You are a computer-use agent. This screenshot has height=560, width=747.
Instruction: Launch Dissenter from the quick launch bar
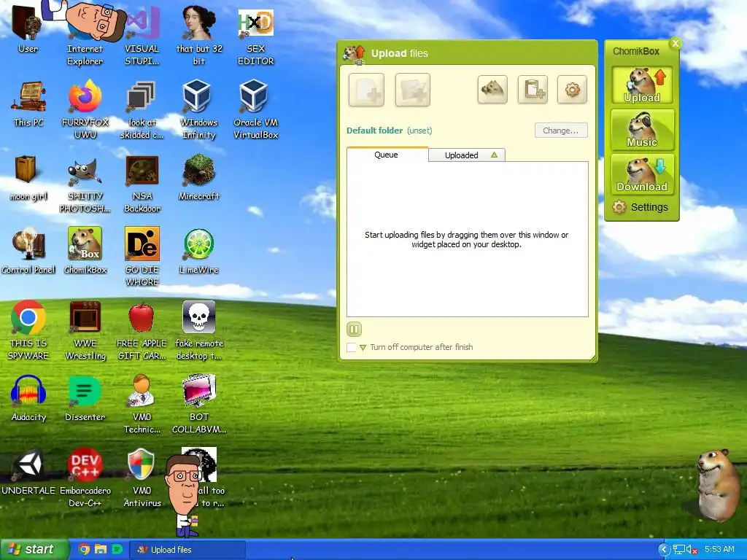click(x=117, y=549)
